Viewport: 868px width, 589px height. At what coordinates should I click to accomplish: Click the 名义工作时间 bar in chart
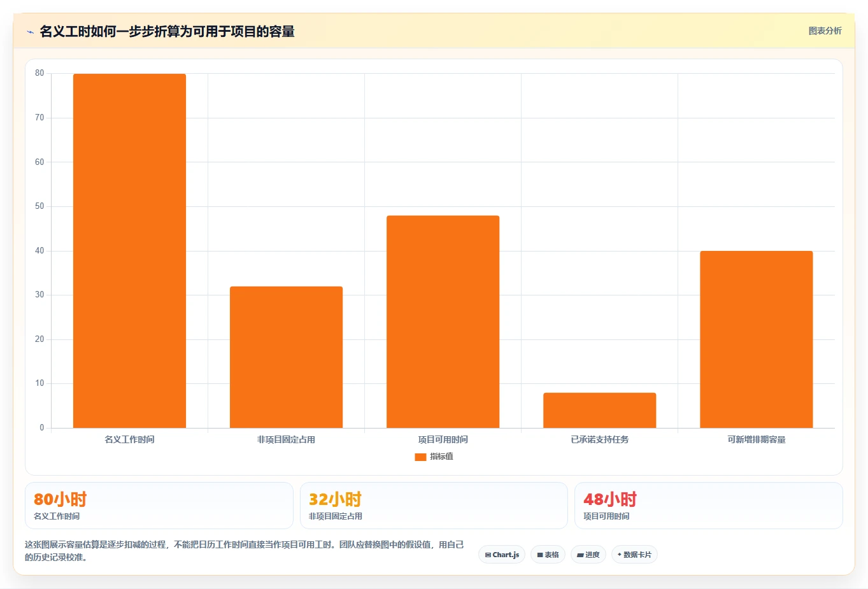coord(129,251)
